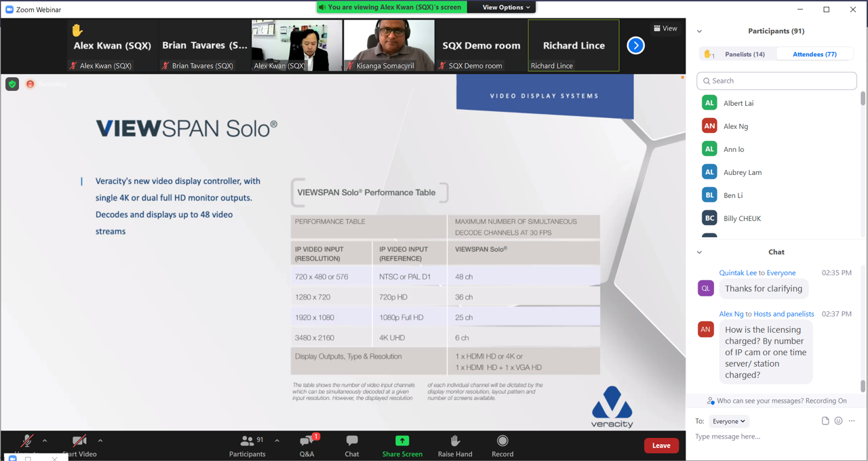This screenshot has width=868, height=461.
Task: Click the 'Thanks for clarifying' chat message
Action: (x=764, y=289)
